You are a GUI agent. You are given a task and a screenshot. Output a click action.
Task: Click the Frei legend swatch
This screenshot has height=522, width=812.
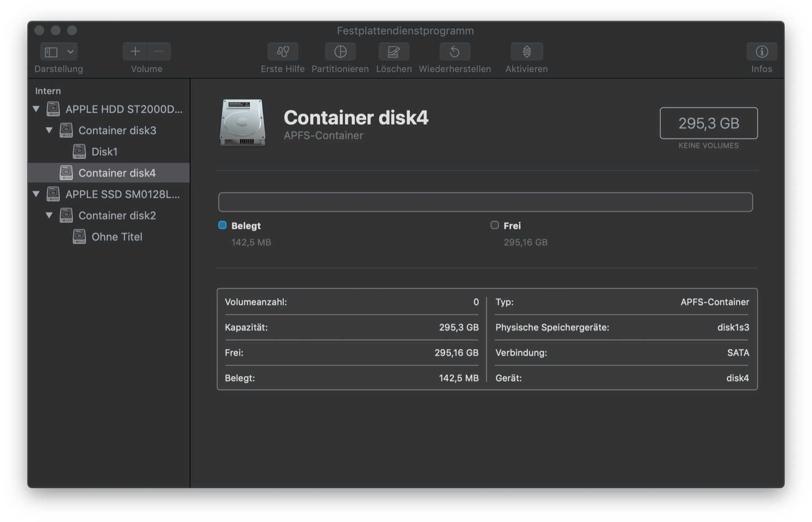click(495, 225)
